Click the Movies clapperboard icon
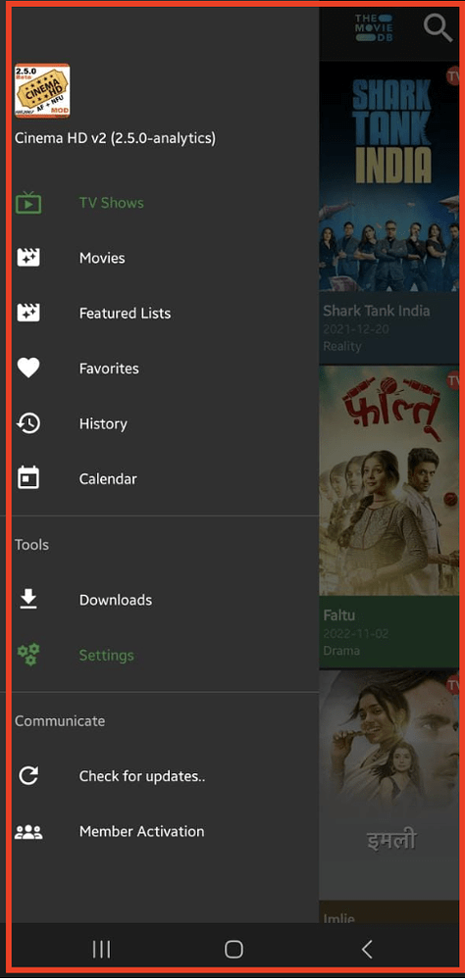Image resolution: width=465 pixels, height=980 pixels. [x=28, y=258]
